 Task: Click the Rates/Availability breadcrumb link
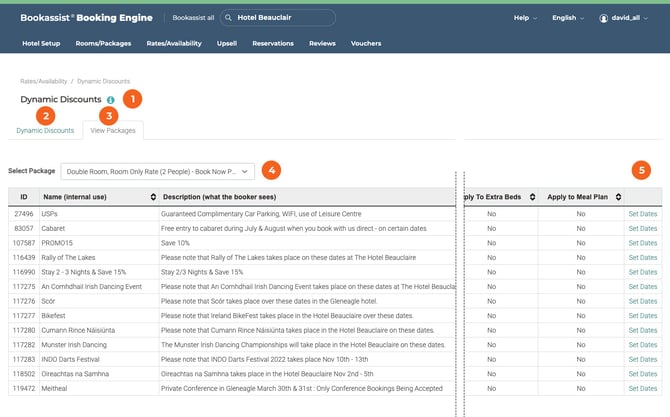pos(43,81)
